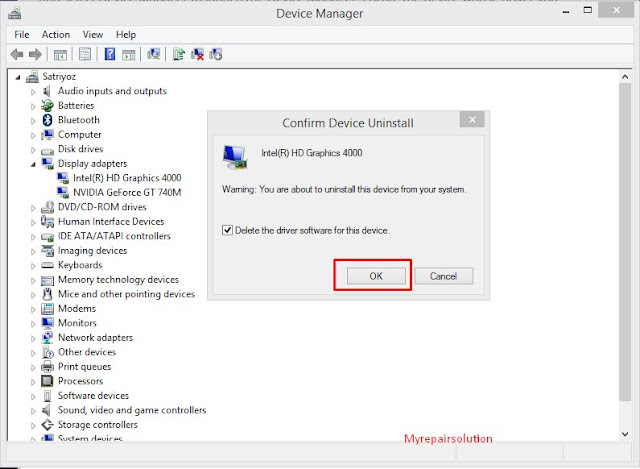Viewport: 640px width, 469px height.
Task: Select IDE ATA/ATAPI controllers item
Action: click(x=114, y=236)
